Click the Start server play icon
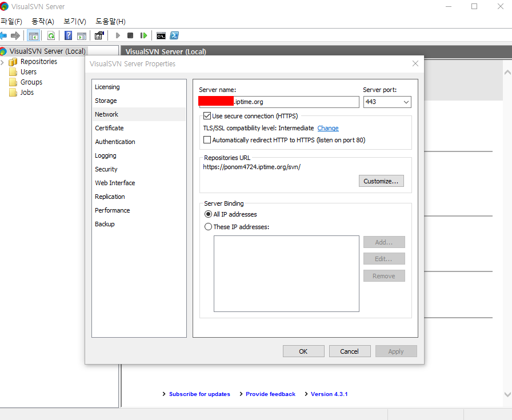Image resolution: width=512 pixels, height=420 pixels. pyautogui.click(x=118, y=35)
